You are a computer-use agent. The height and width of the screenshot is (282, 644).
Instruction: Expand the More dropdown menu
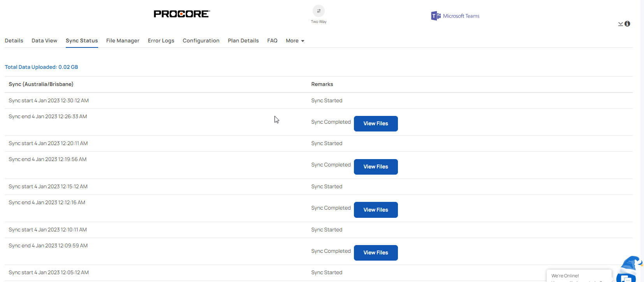point(295,41)
